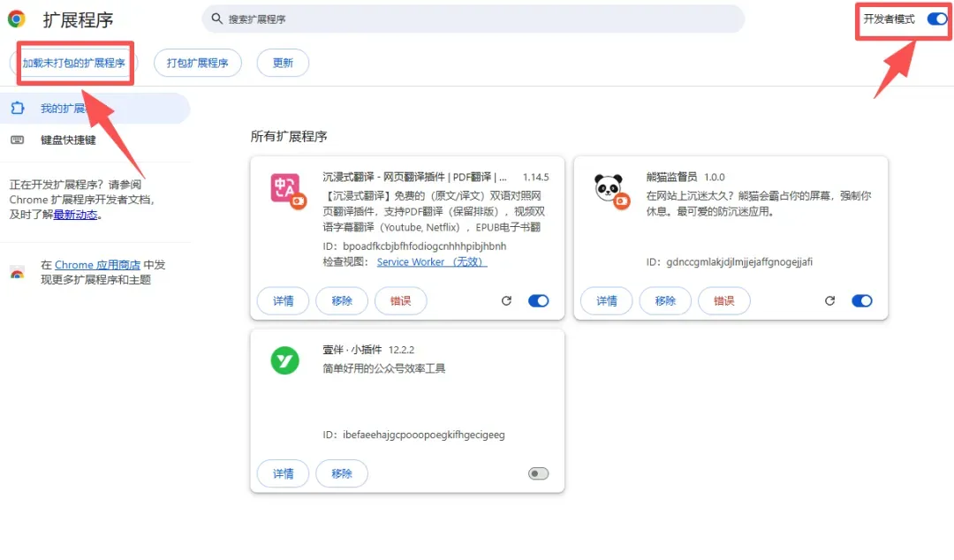This screenshot has width=954, height=560.
Task: Click 移除 for 沉浸式翻译
Action: (342, 300)
